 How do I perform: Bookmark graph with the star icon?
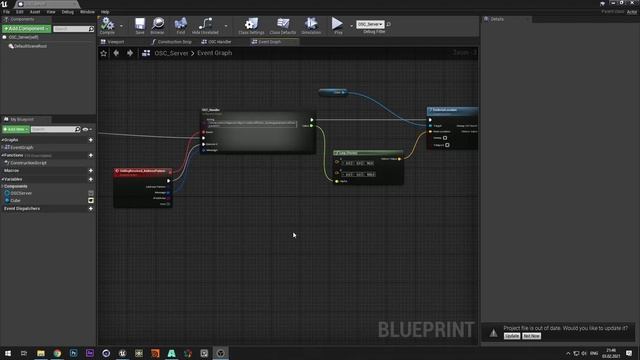click(104, 53)
